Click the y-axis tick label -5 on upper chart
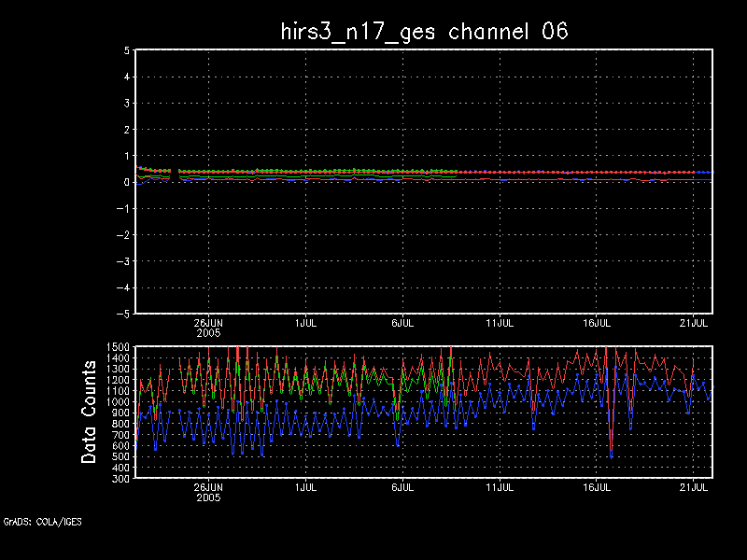 click(122, 314)
